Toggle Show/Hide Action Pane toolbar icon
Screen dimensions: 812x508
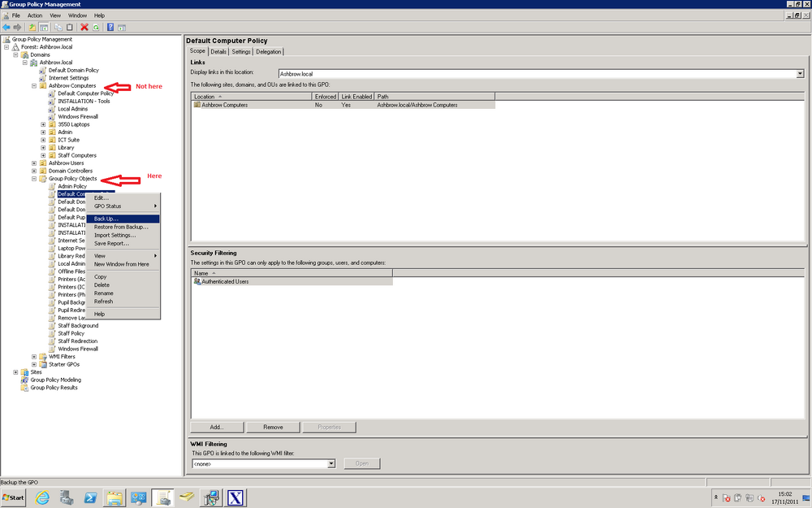click(x=122, y=27)
